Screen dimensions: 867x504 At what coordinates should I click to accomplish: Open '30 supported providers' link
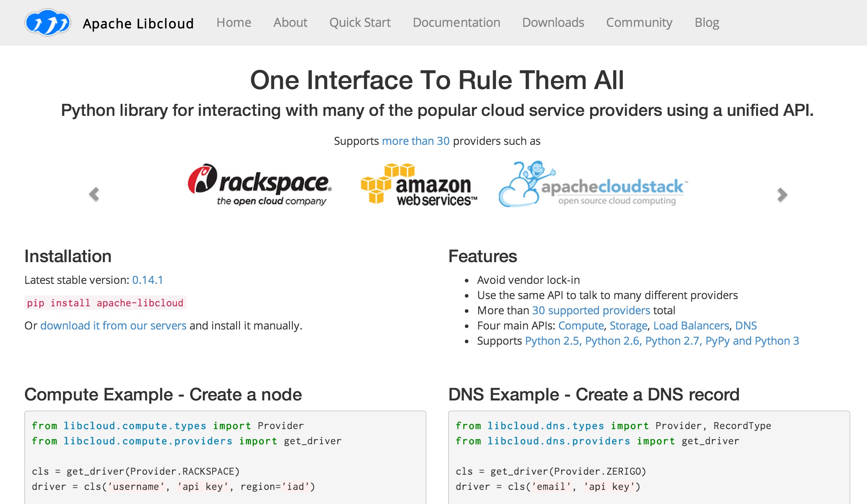[591, 310]
